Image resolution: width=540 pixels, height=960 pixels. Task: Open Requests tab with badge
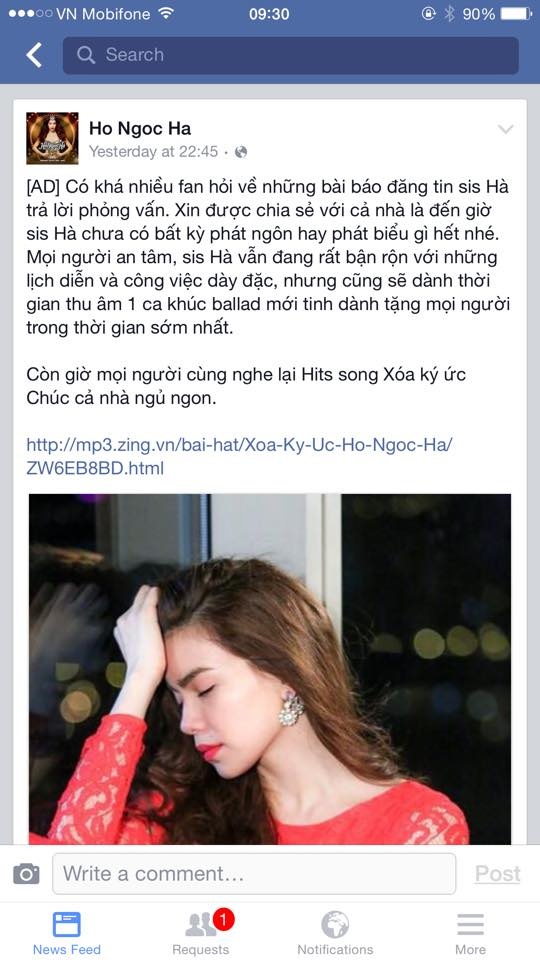[201, 934]
